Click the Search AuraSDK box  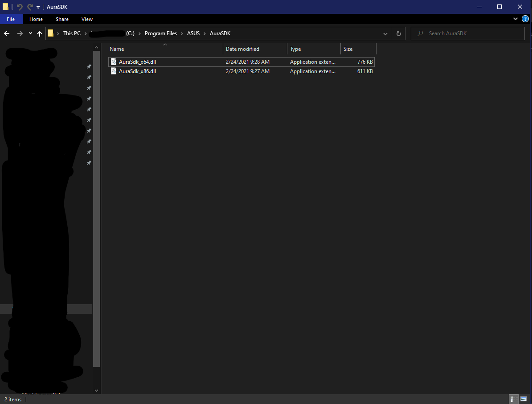point(468,33)
